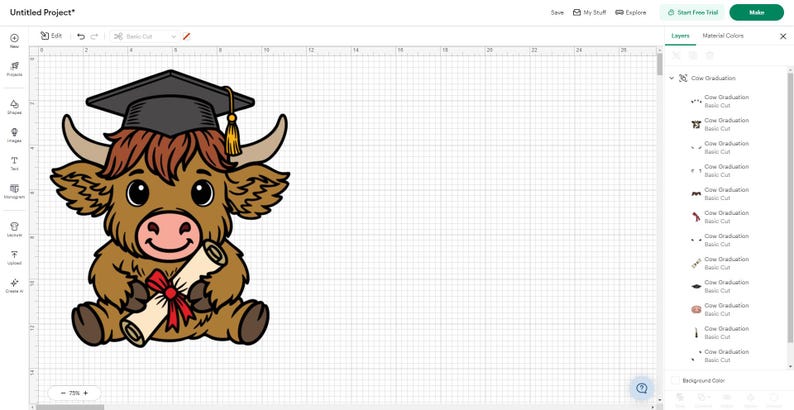Switch to the Layers tab
Image resolution: width=794 pixels, height=410 pixels.
[x=680, y=36]
